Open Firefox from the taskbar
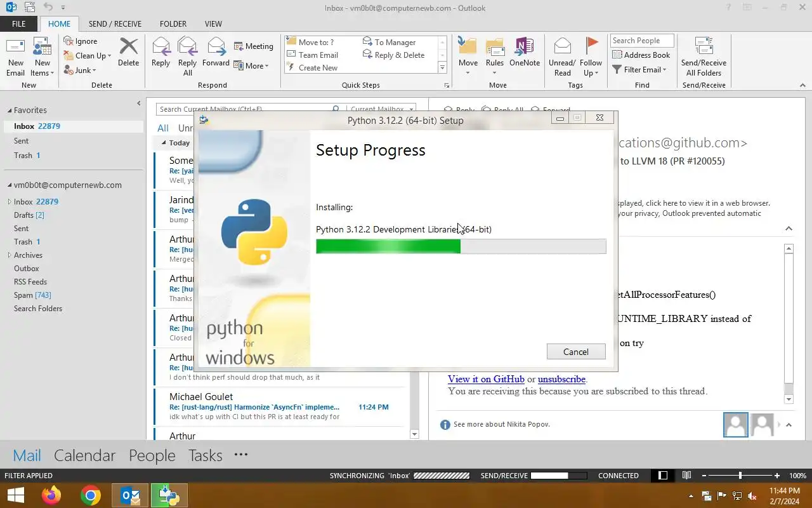 [x=51, y=495]
